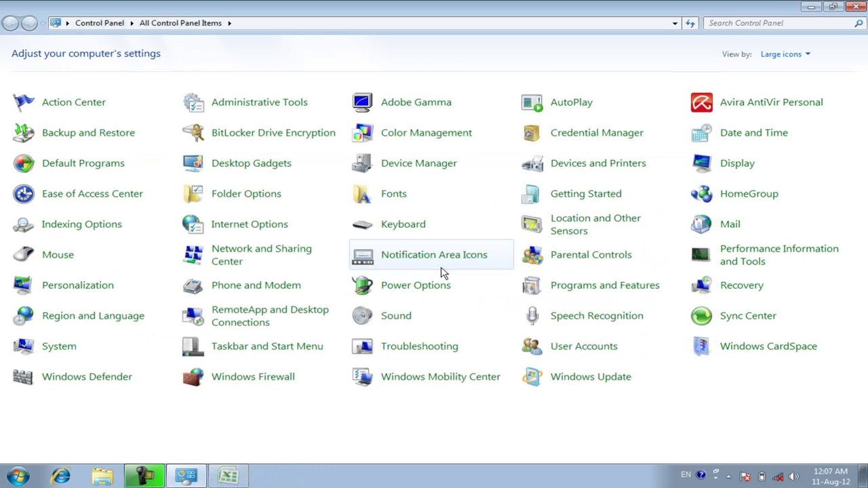Click the green recorder icon in taskbar
Screen dimensions: 868x488
pos(144,476)
